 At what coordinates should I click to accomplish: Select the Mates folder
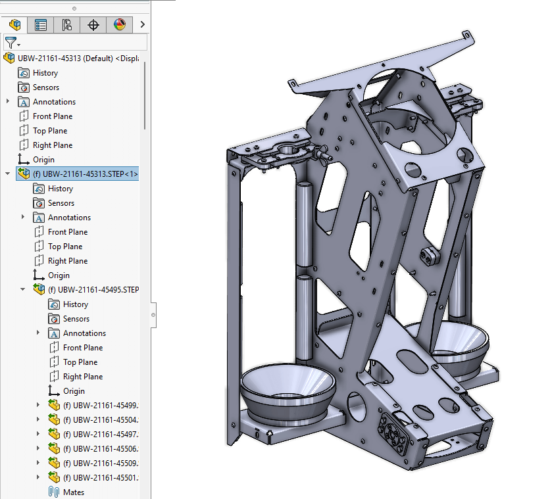[66, 492]
